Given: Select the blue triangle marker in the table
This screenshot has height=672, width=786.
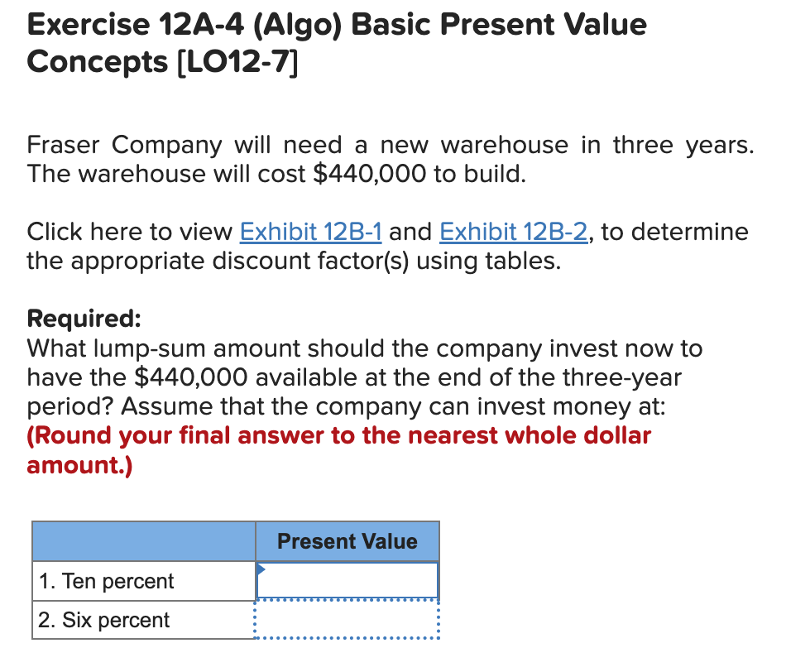Looking at the screenshot, I should (261, 569).
